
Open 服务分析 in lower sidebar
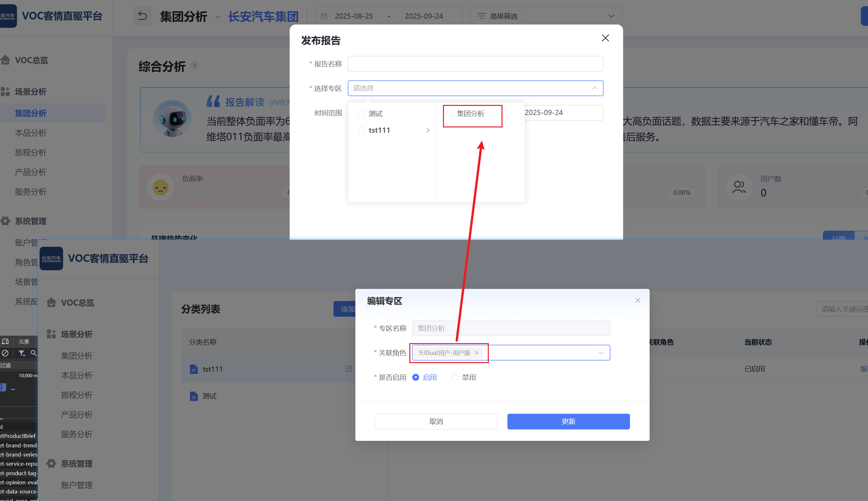(77, 434)
